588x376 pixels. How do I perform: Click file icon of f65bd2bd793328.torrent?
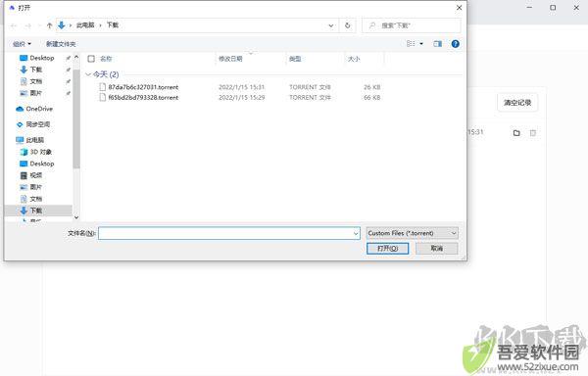[102, 97]
